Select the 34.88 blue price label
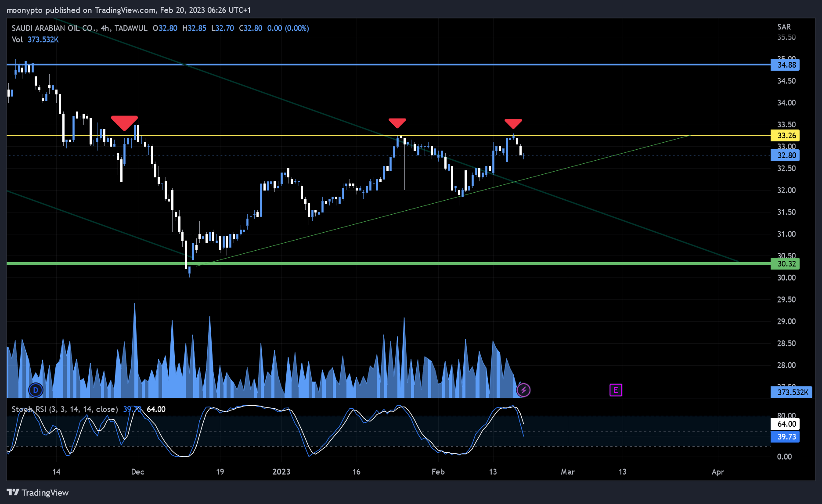 pos(785,65)
